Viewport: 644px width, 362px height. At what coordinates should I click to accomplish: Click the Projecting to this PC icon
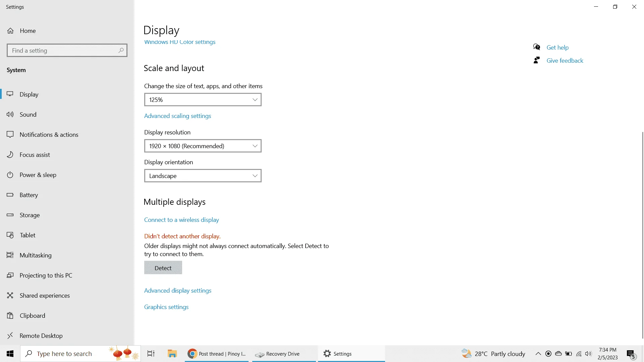point(10,275)
